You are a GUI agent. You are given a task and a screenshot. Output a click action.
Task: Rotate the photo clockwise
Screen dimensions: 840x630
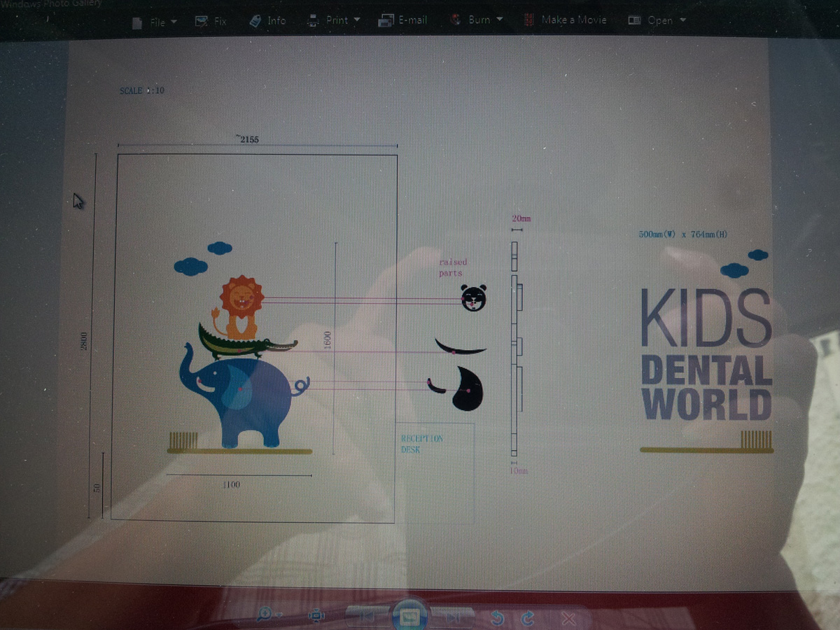pos(528,617)
